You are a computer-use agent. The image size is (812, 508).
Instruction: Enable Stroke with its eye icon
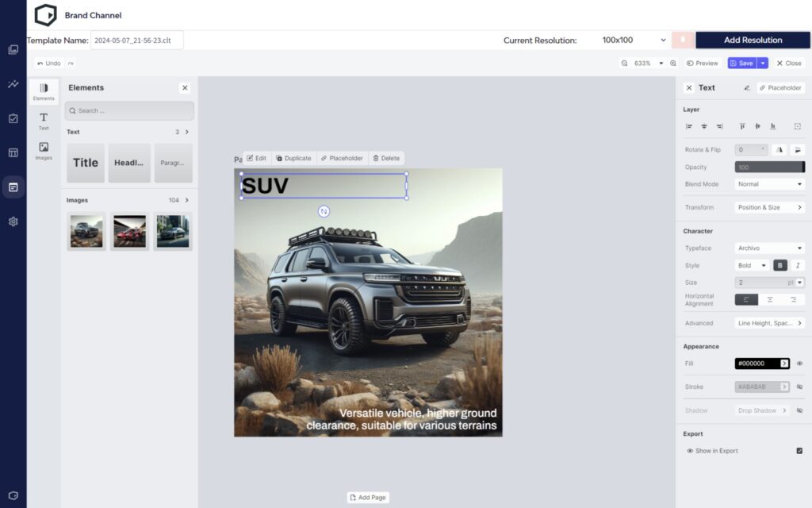click(799, 387)
